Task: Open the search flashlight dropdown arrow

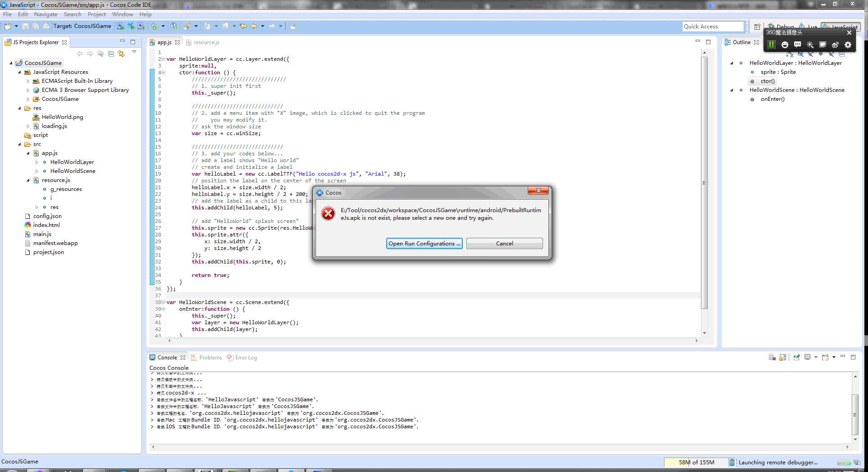Action: tap(196, 26)
